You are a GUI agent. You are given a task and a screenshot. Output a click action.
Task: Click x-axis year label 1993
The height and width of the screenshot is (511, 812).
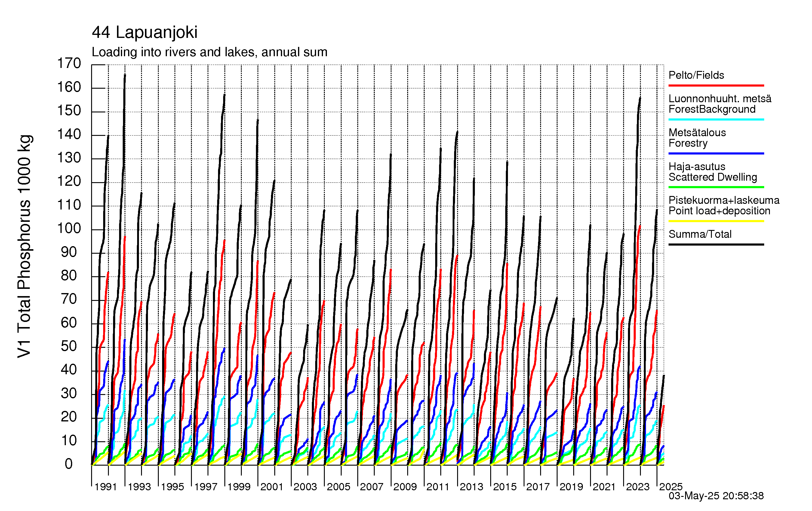pyautogui.click(x=139, y=487)
